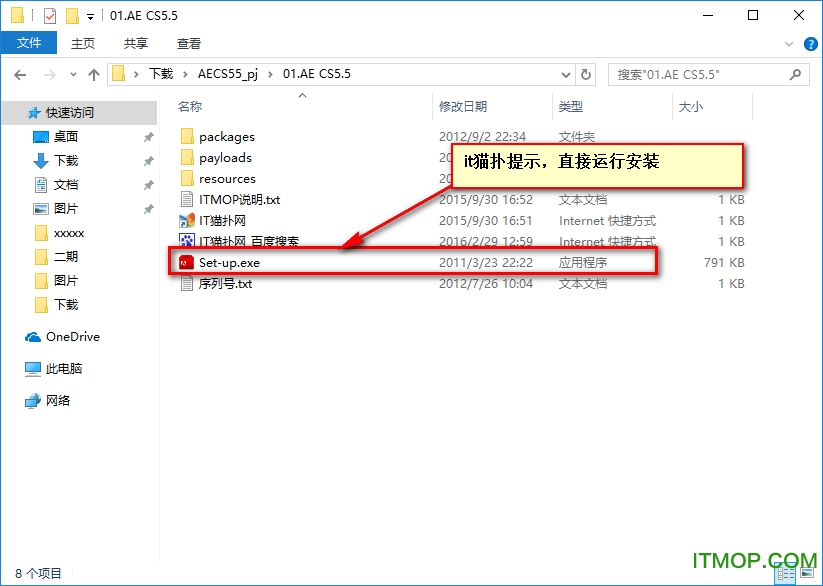Screen dimensions: 823x586
Task: Select the file name 序列号.txt
Action: click(x=225, y=284)
